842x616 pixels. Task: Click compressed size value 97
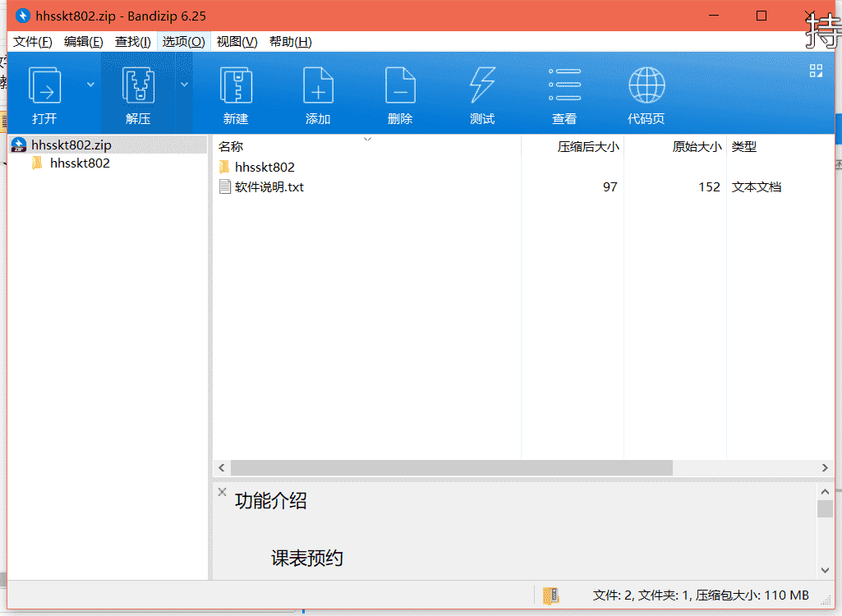(x=610, y=187)
